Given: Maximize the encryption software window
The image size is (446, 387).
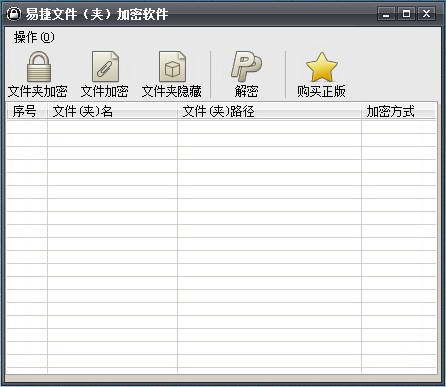Looking at the screenshot, I should (406, 14).
